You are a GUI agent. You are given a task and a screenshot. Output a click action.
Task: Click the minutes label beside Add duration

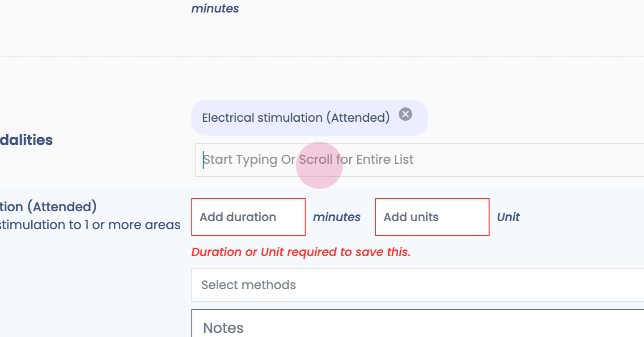336,217
